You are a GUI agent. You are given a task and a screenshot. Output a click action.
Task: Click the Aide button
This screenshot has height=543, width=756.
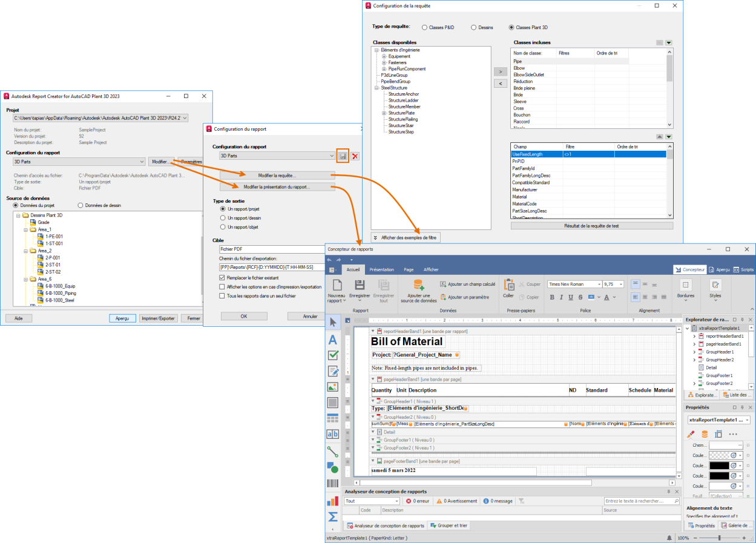[19, 318]
